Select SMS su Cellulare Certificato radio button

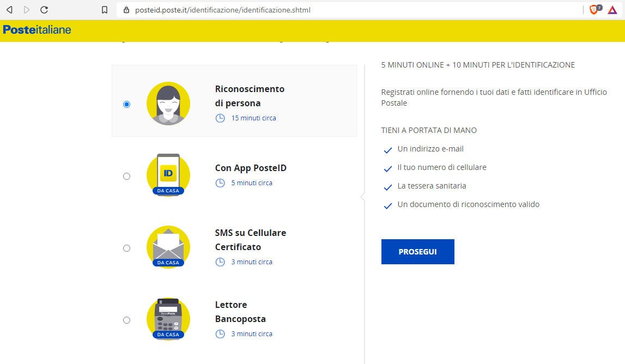(x=127, y=248)
